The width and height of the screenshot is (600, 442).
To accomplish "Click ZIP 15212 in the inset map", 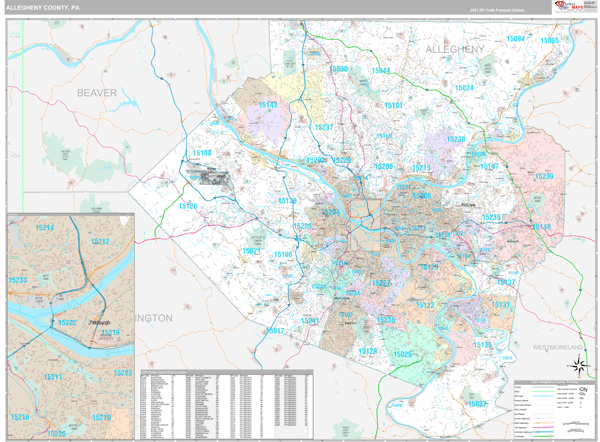I will point(100,241).
